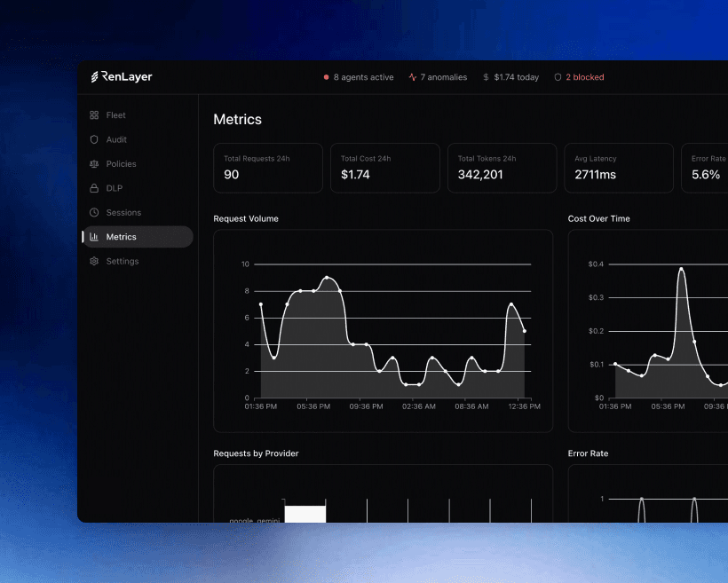This screenshot has width=728, height=583.
Task: Click the Total Requests 24h card
Action: (268, 168)
